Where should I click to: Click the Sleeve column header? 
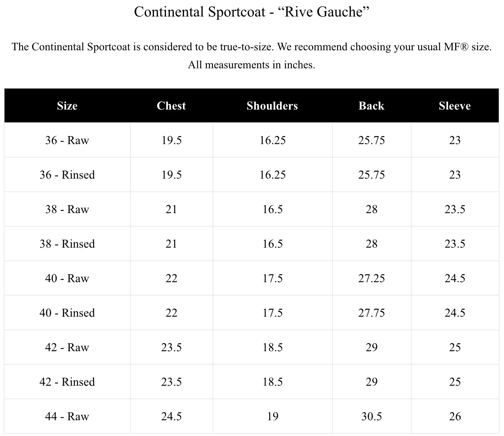(455, 106)
